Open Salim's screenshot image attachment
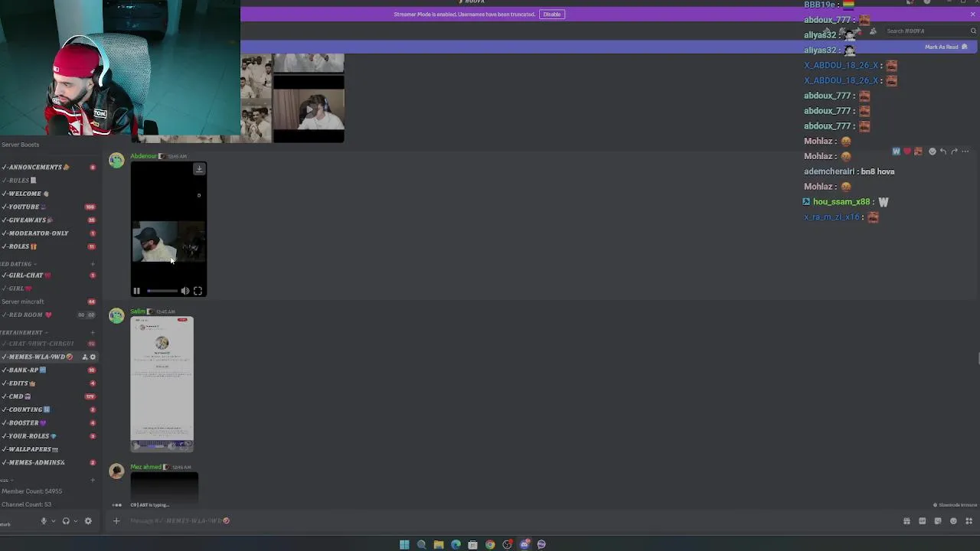 click(162, 384)
